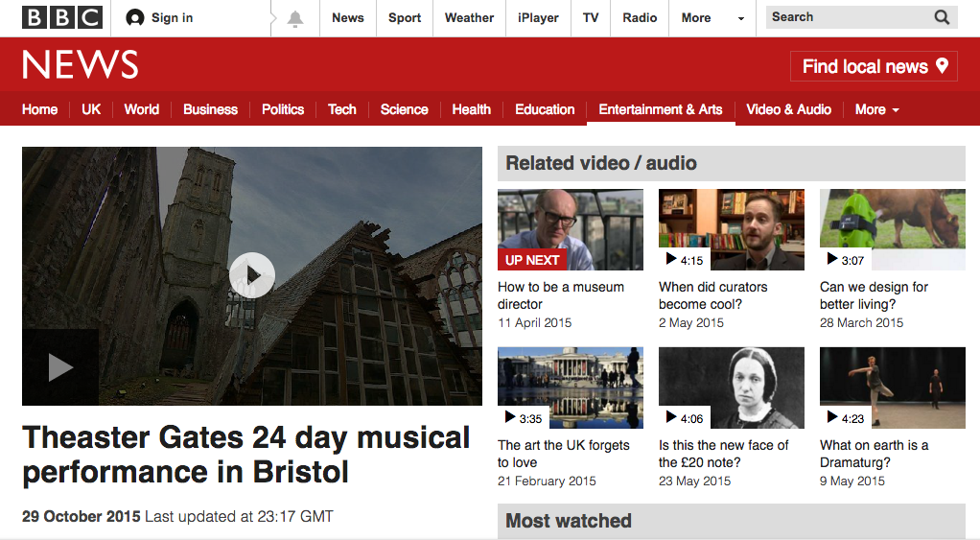The height and width of the screenshot is (540, 980).
Task: Click the '28 March 2015' date
Action: 862,323
